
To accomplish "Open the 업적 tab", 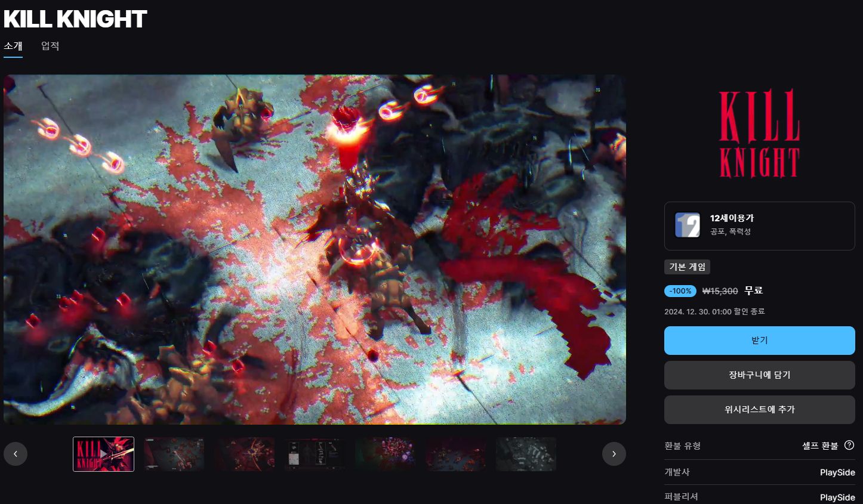I will click(50, 46).
